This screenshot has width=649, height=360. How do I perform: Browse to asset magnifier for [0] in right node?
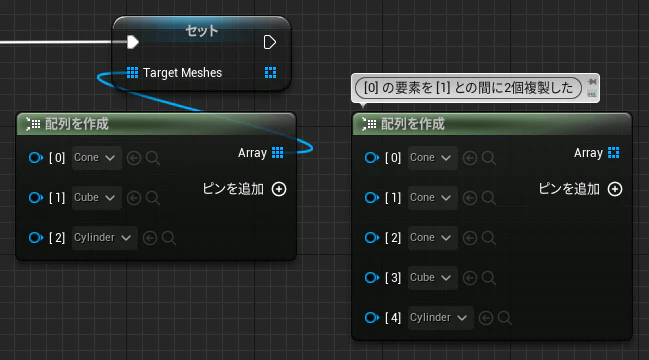(x=489, y=158)
